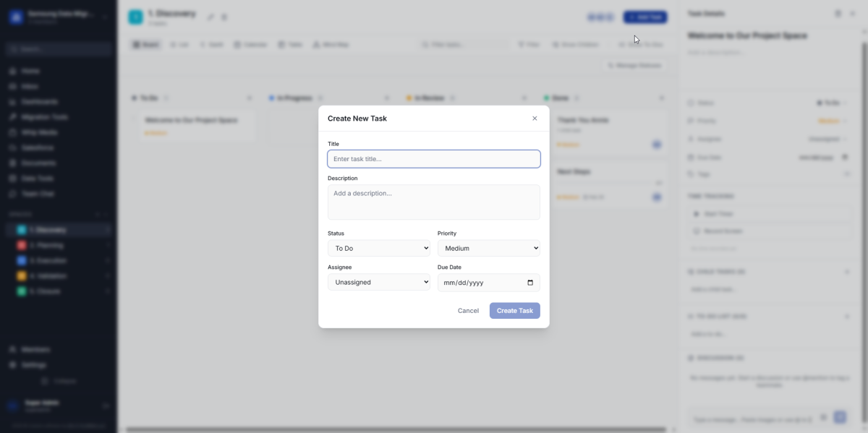Expand the Priority dropdown
The height and width of the screenshot is (433, 868).
point(489,249)
